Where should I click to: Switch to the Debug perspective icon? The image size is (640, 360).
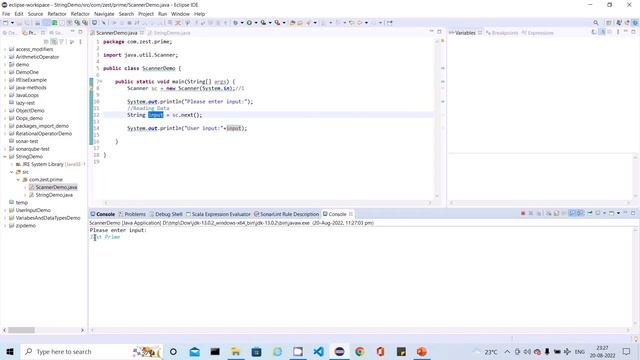point(635,23)
